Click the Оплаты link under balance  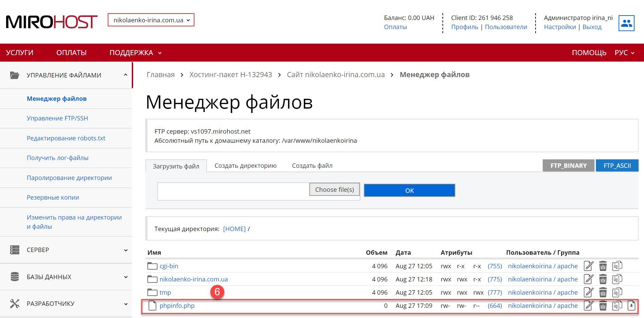point(395,27)
